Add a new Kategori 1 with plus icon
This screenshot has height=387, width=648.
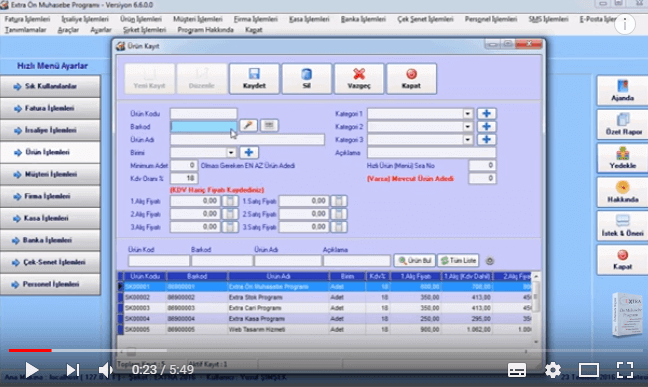coord(486,114)
